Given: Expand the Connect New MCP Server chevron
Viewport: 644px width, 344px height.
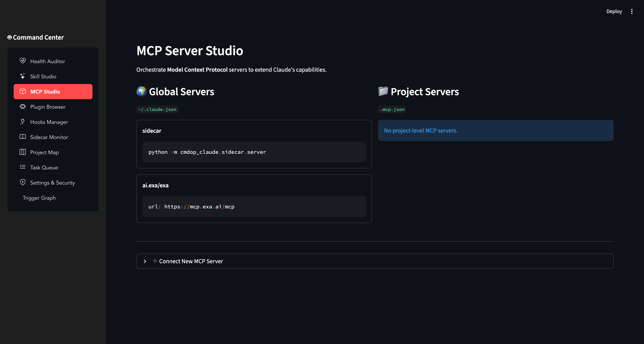Looking at the screenshot, I should tap(145, 261).
